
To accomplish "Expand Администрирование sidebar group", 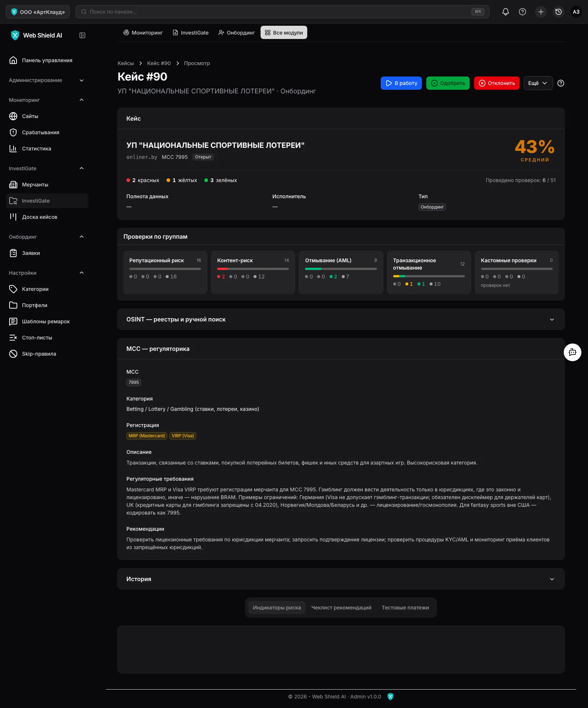I will coord(47,80).
